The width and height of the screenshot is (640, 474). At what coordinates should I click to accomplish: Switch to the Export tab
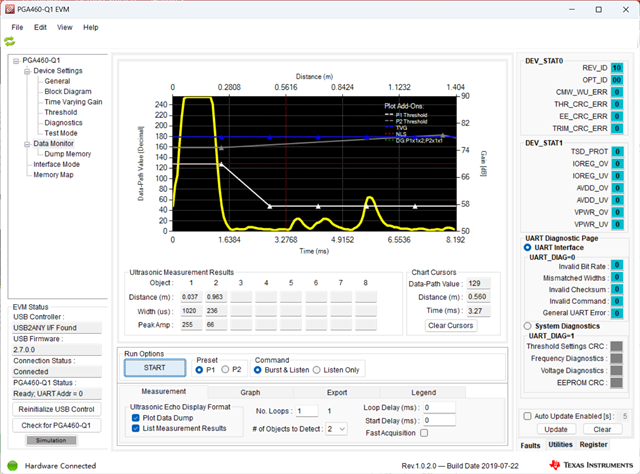tap(337, 392)
